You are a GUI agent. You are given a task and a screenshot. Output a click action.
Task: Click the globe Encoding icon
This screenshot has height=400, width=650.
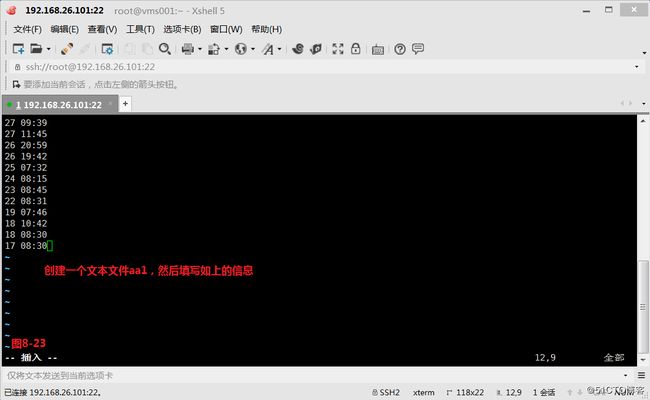pos(240,49)
